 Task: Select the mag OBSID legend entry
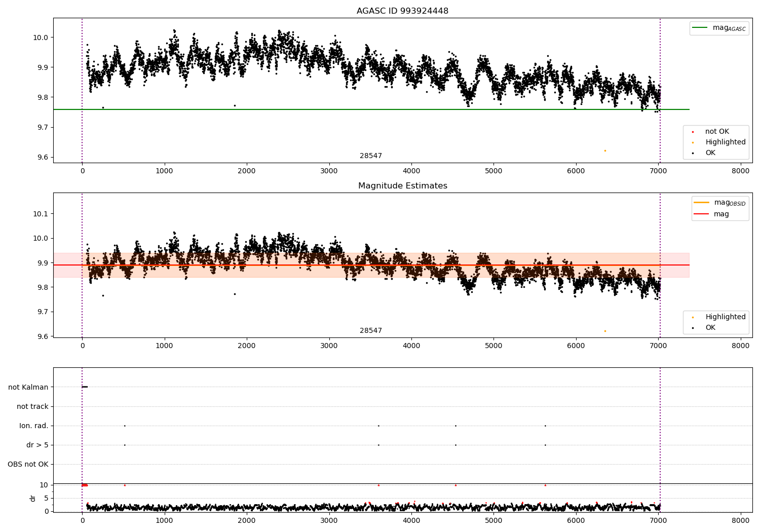coord(720,203)
